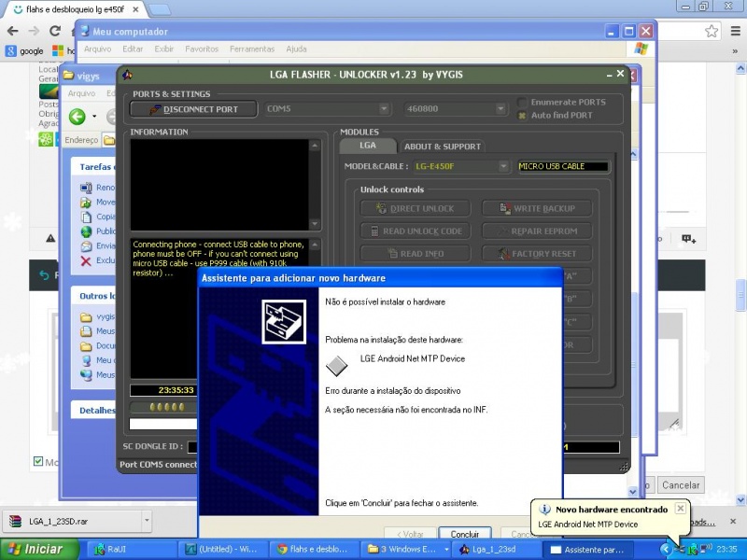747x560 pixels.
Task: Open the Arquivo menu in the vigys window
Action: point(81,93)
